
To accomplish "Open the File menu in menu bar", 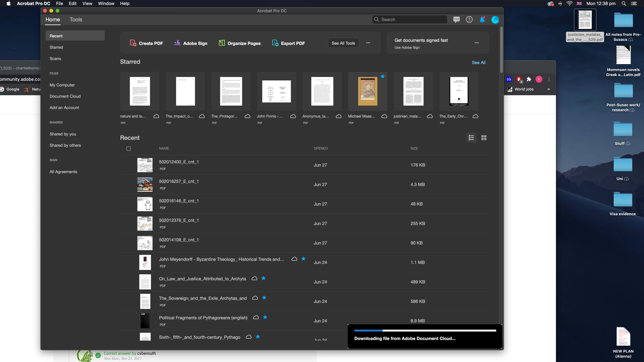I will pyautogui.click(x=59, y=3).
